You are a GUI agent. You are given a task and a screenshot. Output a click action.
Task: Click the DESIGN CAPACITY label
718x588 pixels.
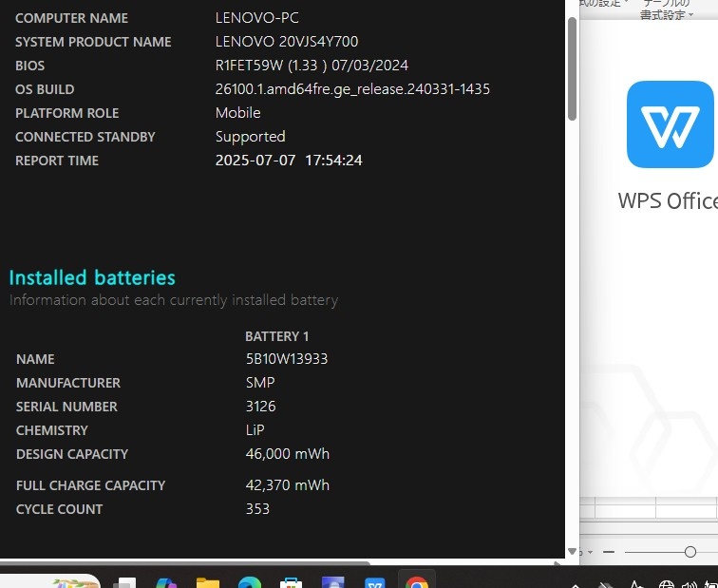point(72,454)
